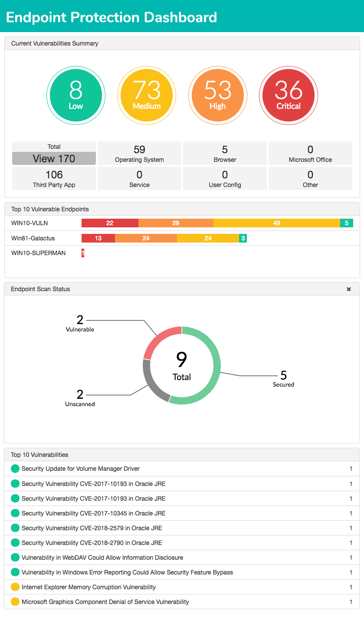Screen dimensions: 364x617
Task: Open the Browser vulnerabilities tile
Action: (225, 154)
